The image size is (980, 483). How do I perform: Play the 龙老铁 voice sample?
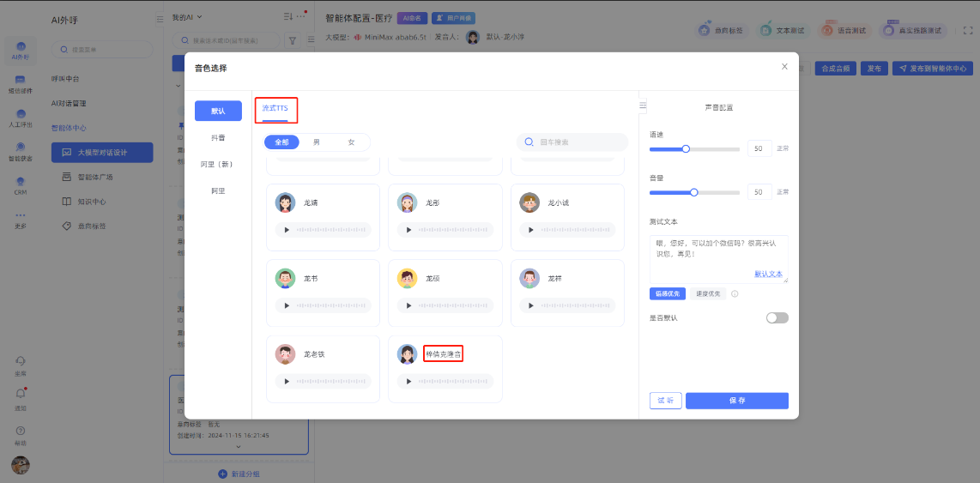286,381
